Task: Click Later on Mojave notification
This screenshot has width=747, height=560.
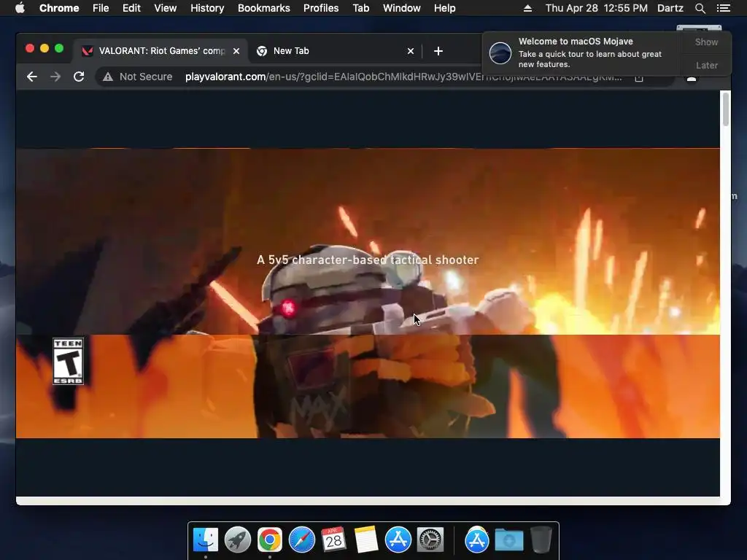Action: (706, 65)
